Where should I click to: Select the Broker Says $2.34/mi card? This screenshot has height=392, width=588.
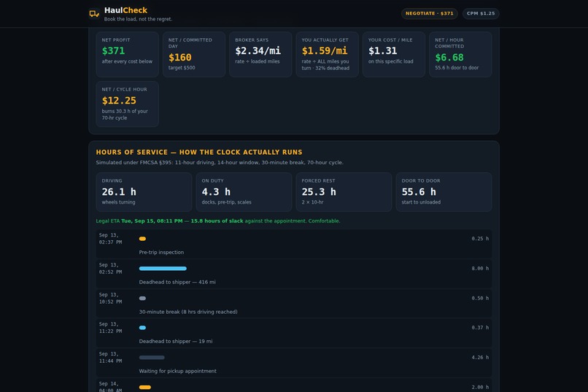(x=260, y=55)
